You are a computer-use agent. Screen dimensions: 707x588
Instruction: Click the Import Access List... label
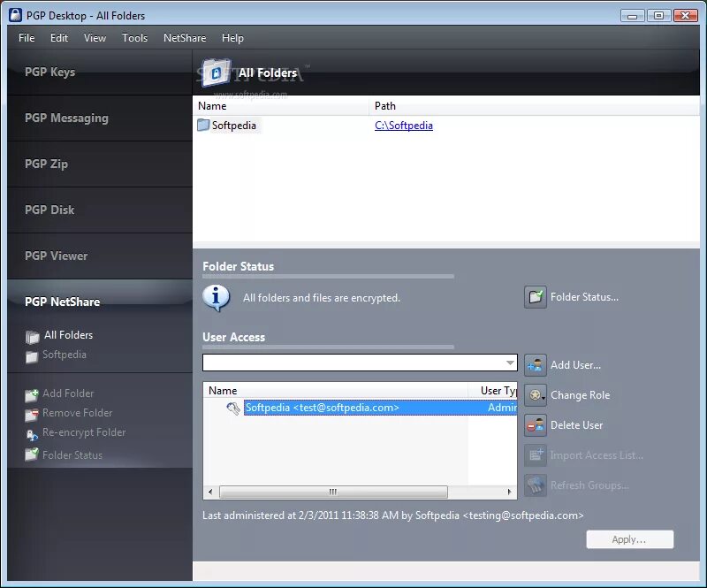tap(597, 455)
